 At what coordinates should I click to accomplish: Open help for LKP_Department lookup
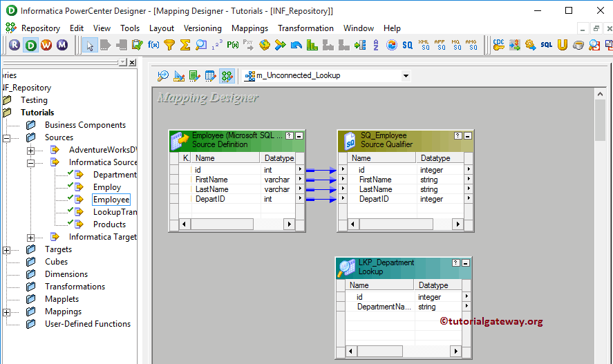click(x=456, y=263)
